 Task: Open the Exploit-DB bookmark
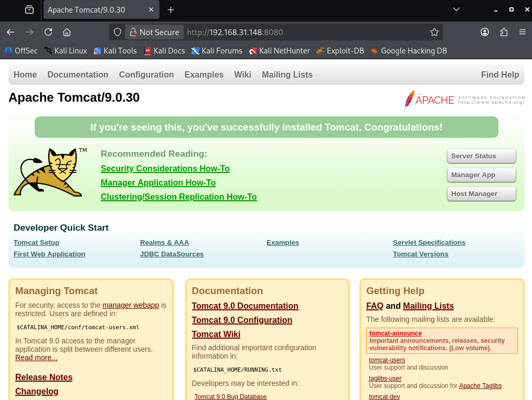pos(340,51)
